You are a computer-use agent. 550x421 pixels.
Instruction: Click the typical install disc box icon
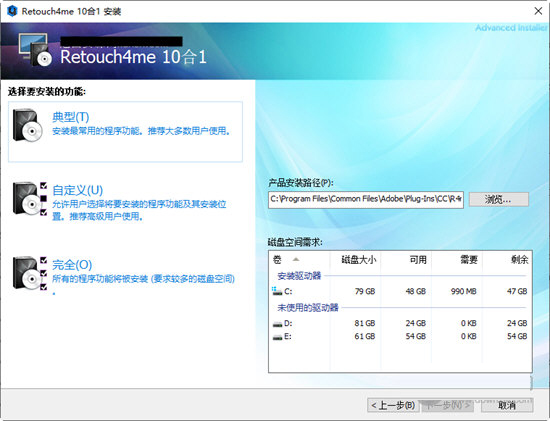pos(28,125)
